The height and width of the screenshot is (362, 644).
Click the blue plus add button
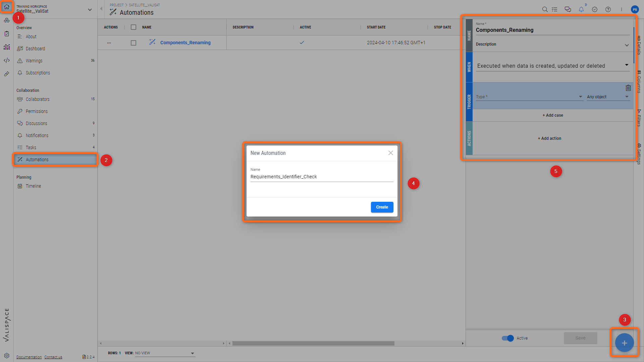coord(624,343)
